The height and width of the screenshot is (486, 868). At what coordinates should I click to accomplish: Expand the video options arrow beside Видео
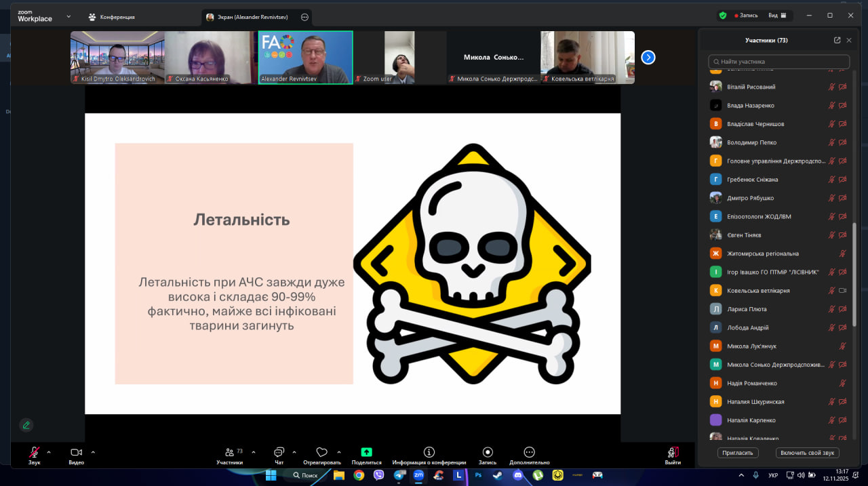(x=93, y=452)
